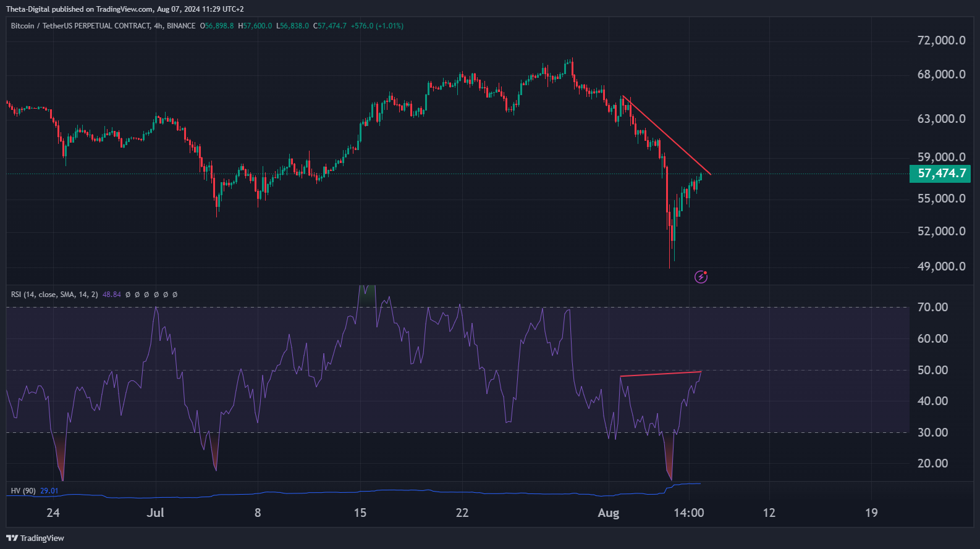Screen dimensions: 980x549
Task: Click the low value L56,838.0
Action: [293, 26]
